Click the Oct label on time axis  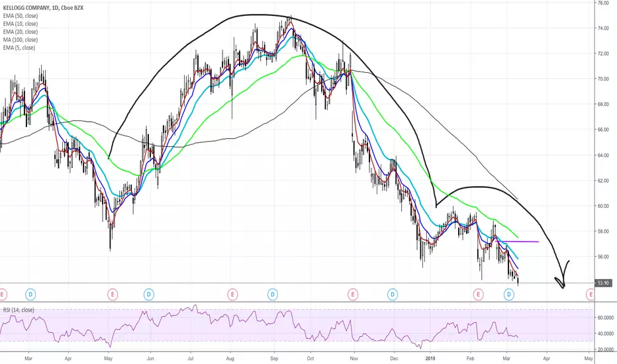tap(310, 359)
